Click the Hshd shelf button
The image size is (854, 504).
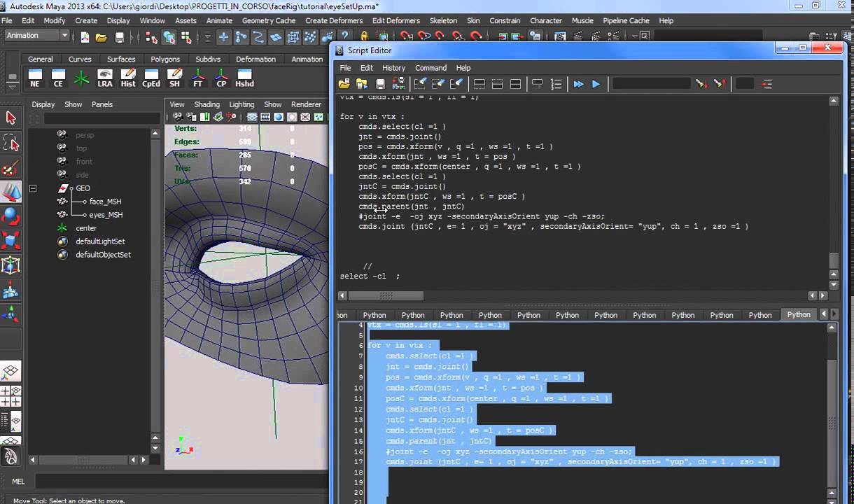(244, 78)
